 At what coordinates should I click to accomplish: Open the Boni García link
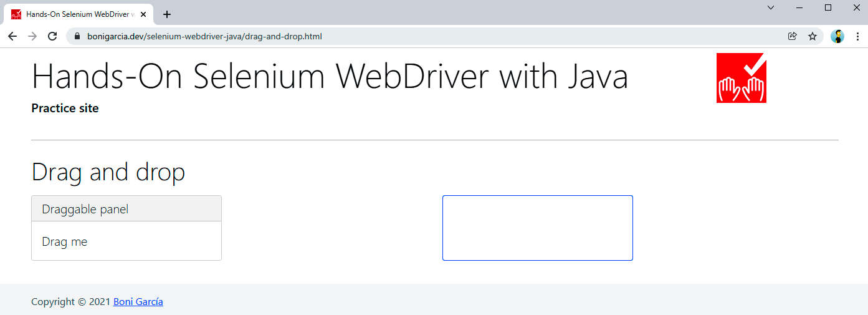138,302
